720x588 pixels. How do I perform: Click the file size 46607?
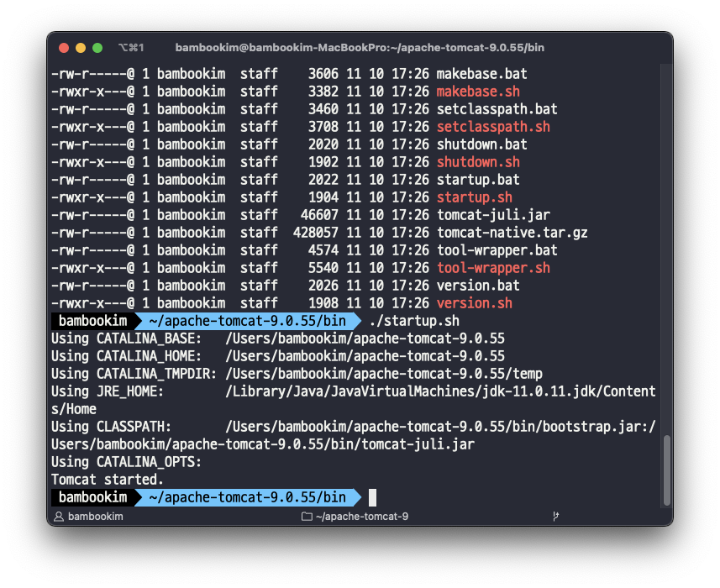point(319,215)
